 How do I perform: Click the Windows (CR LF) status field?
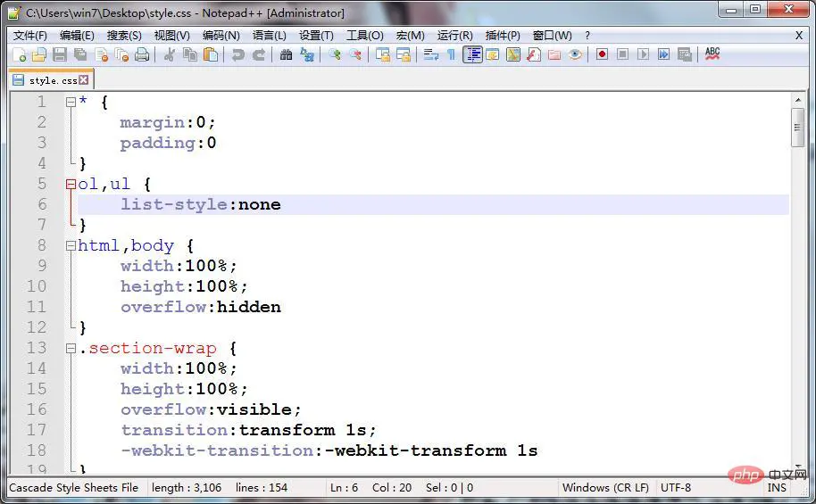coord(598,488)
